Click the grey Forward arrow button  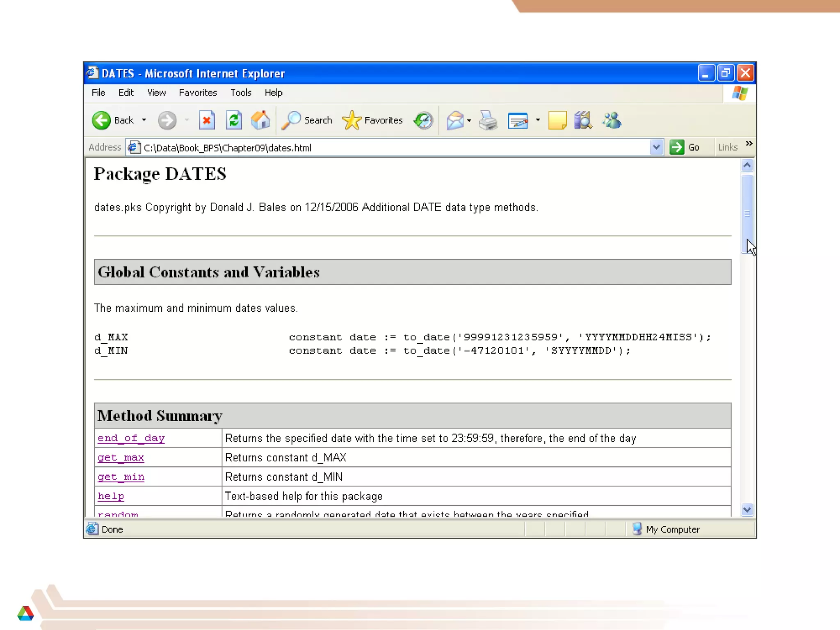(167, 121)
